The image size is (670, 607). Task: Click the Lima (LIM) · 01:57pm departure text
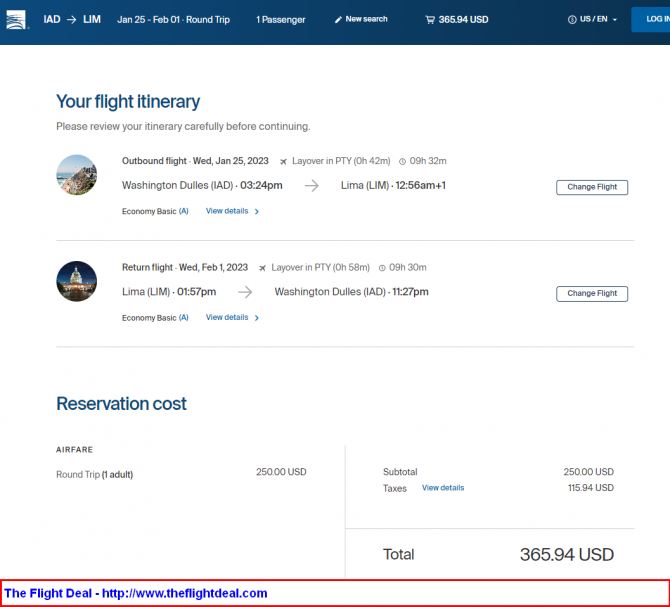tap(169, 292)
